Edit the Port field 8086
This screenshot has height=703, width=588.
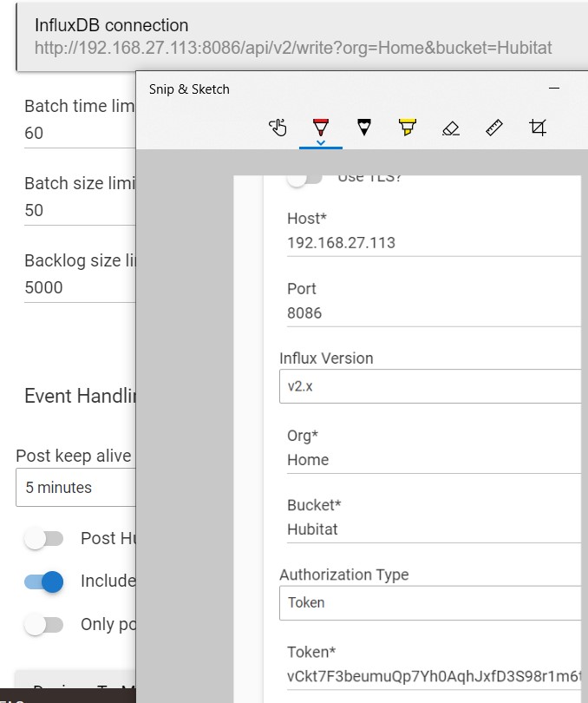[434, 313]
